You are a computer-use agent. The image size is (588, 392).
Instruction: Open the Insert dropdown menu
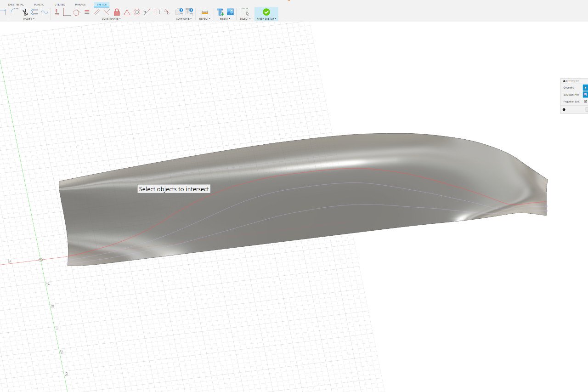225,19
